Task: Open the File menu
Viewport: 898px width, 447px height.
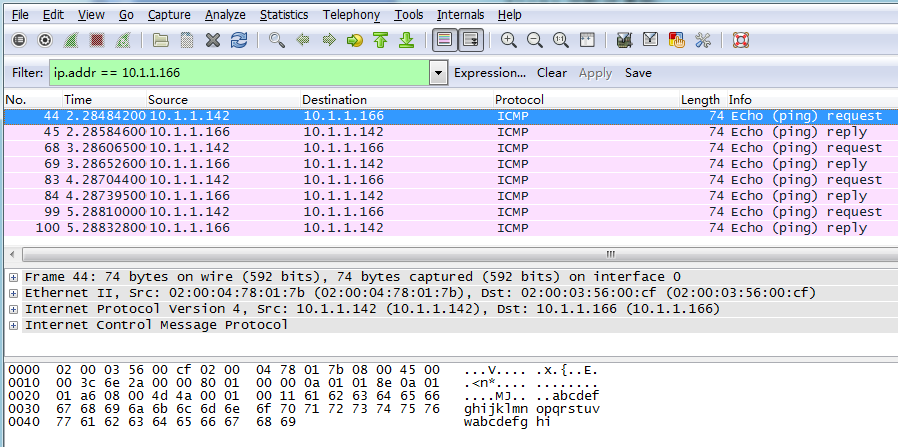Action: [x=20, y=15]
